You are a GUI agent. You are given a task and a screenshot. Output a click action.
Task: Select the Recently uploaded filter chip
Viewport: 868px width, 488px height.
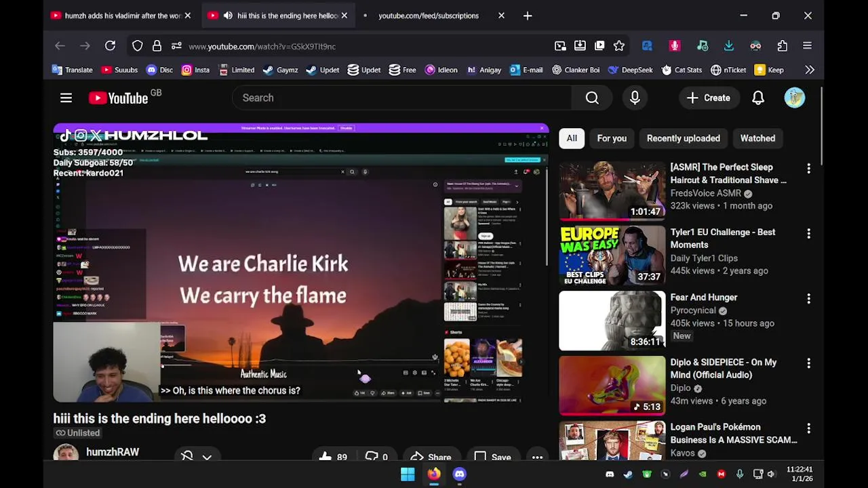684,138
